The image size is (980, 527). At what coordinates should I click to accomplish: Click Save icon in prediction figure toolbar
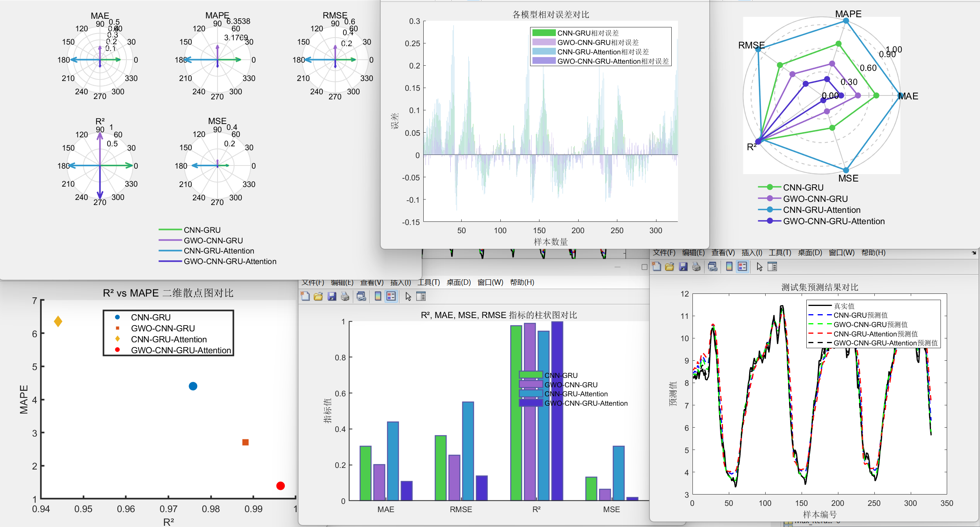pos(683,267)
